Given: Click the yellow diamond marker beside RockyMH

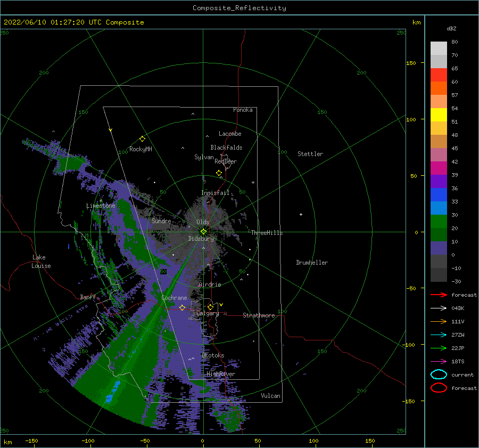Looking at the screenshot, I should tap(142, 139).
